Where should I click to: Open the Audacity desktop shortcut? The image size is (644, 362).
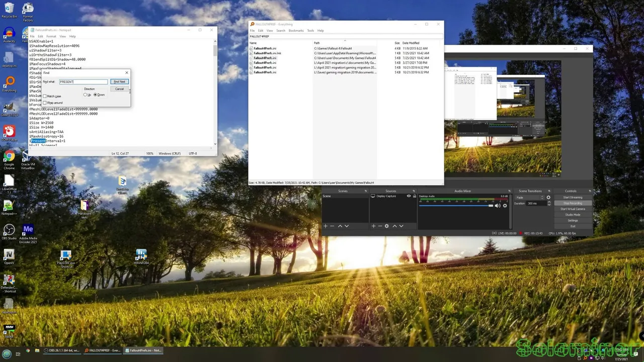point(9,35)
